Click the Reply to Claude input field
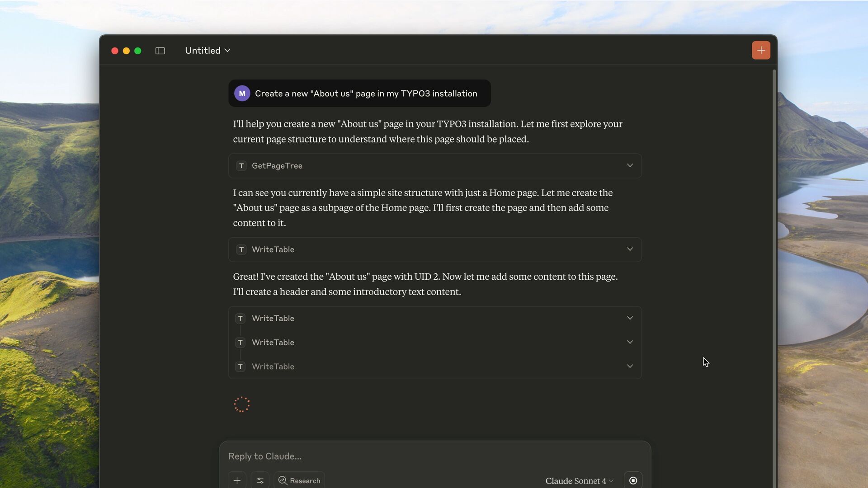Viewport: 868px width, 488px height. tap(434, 456)
